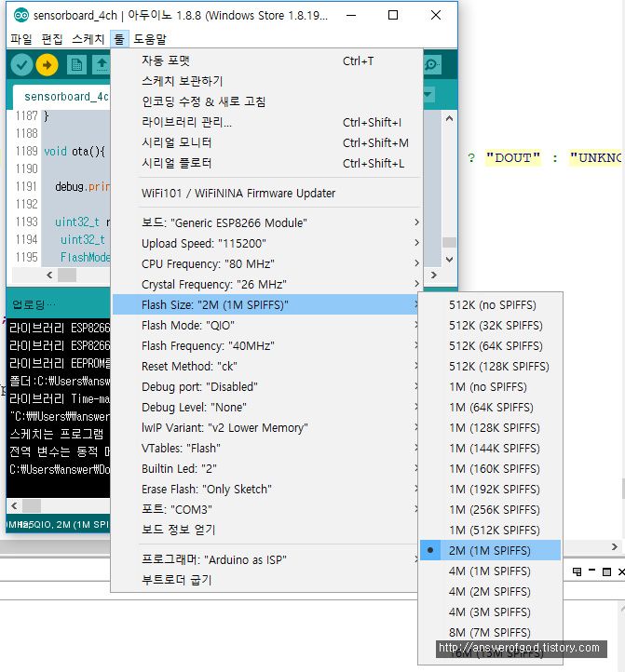
Task: Click code editor vertical scrollbar up arrow
Action: click(449, 118)
